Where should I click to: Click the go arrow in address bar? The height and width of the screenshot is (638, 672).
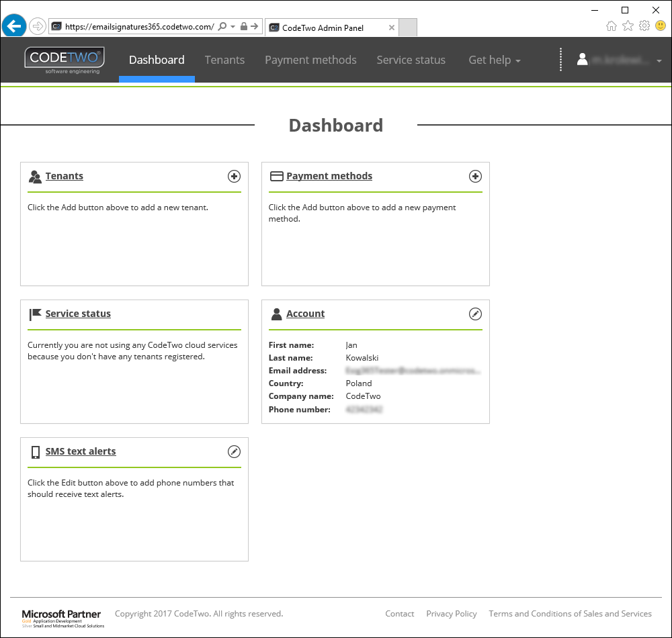click(255, 27)
